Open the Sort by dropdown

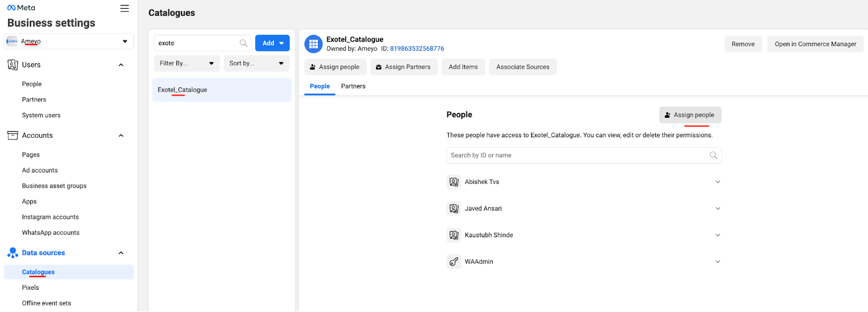click(257, 63)
